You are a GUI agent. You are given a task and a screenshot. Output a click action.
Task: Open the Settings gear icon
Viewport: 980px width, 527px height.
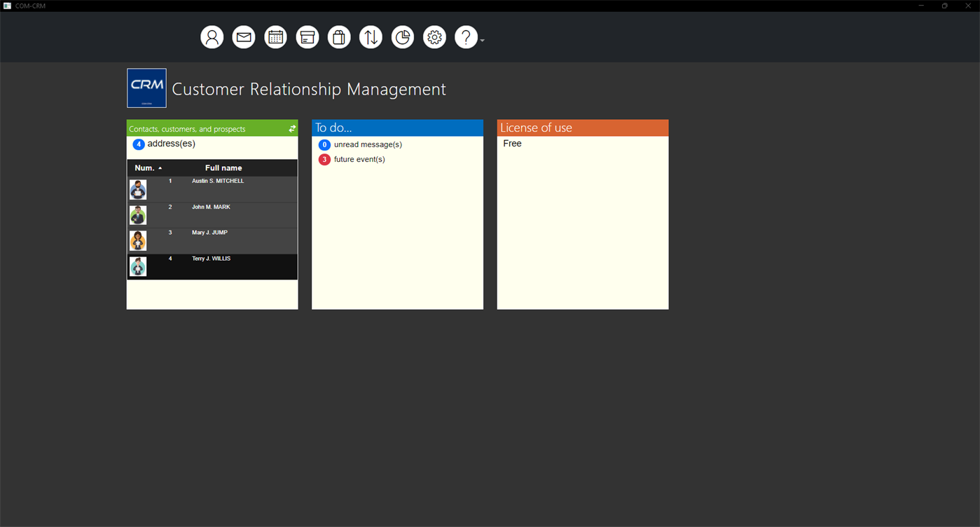pyautogui.click(x=434, y=36)
